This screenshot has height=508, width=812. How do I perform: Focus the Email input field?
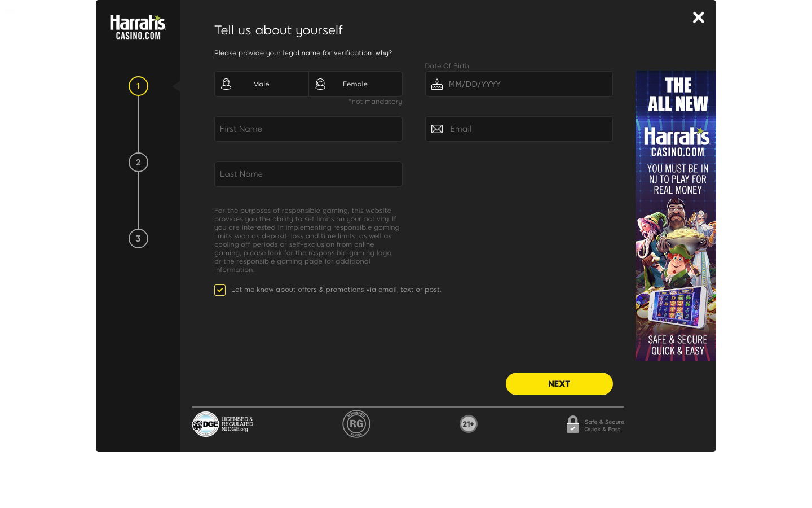[x=519, y=129]
